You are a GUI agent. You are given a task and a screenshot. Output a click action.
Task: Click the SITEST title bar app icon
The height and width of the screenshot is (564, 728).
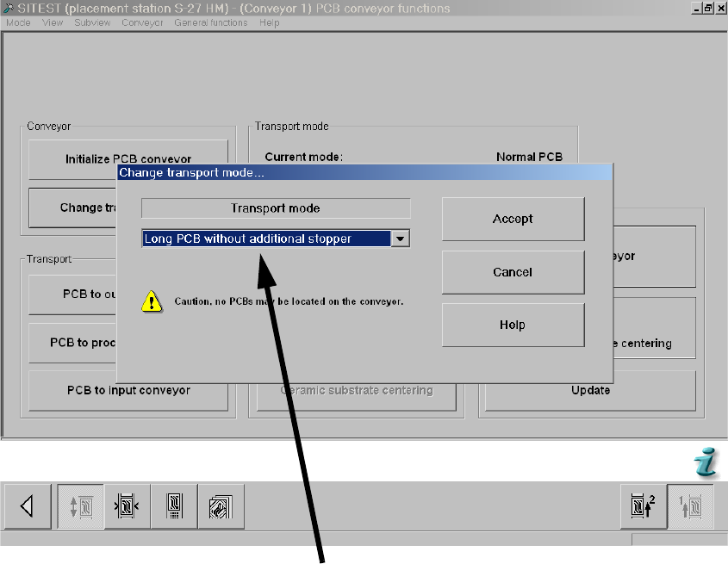(x=8, y=8)
